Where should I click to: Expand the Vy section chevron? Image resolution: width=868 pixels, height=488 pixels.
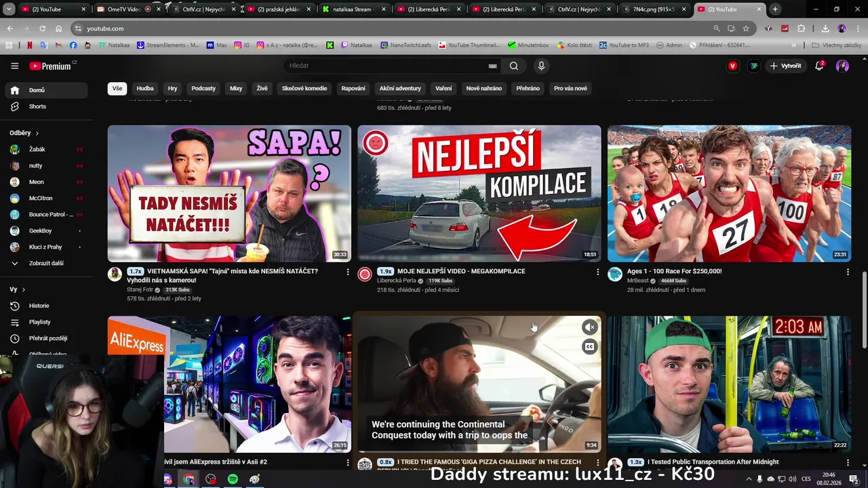click(23, 289)
